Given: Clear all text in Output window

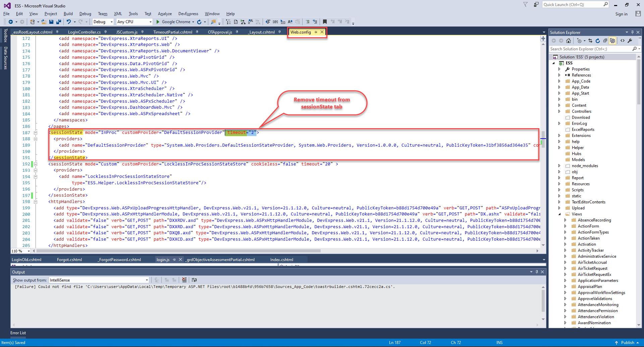Looking at the screenshot, I should [x=184, y=280].
